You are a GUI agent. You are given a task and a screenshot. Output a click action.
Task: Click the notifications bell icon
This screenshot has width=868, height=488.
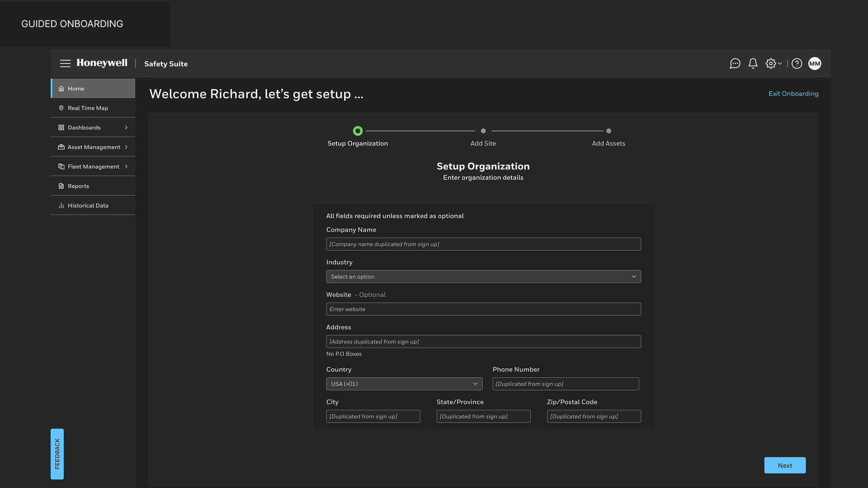pos(753,64)
